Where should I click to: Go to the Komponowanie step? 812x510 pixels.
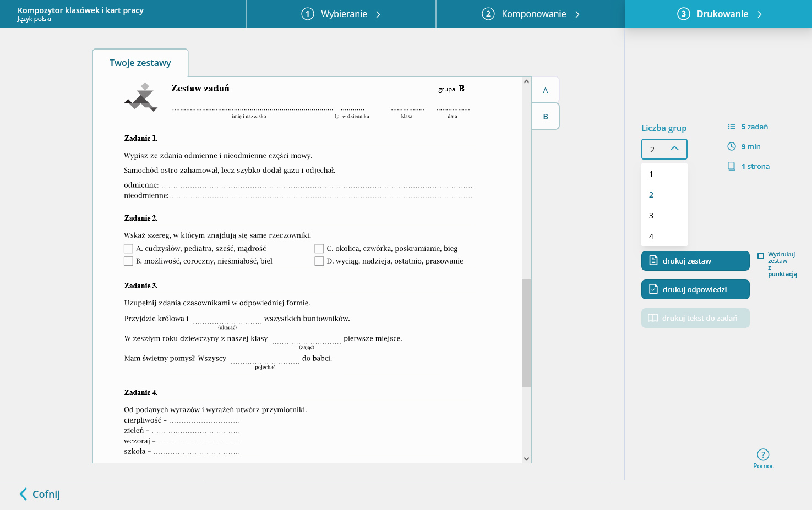coord(531,14)
